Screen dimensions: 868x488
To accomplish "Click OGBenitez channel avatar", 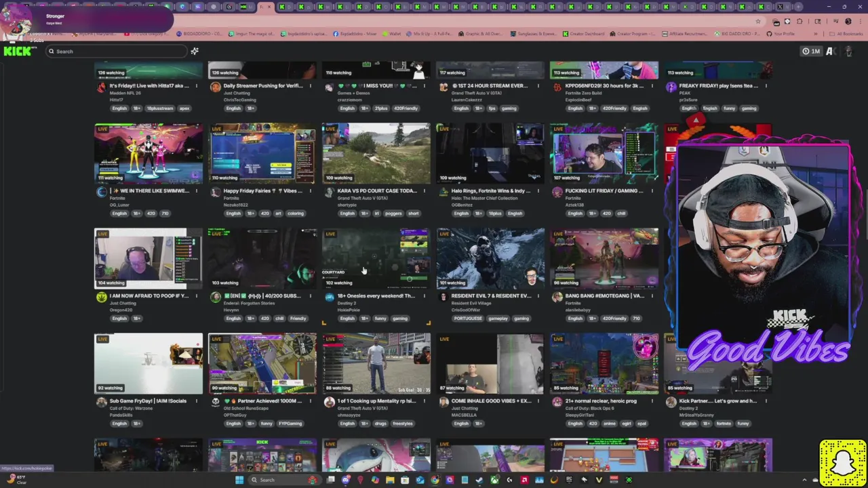I will click(443, 192).
